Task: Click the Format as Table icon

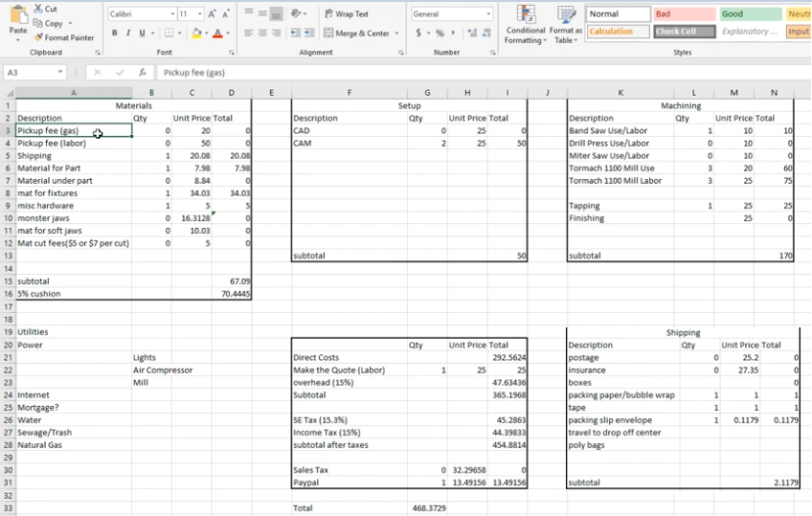Action: pos(565,22)
